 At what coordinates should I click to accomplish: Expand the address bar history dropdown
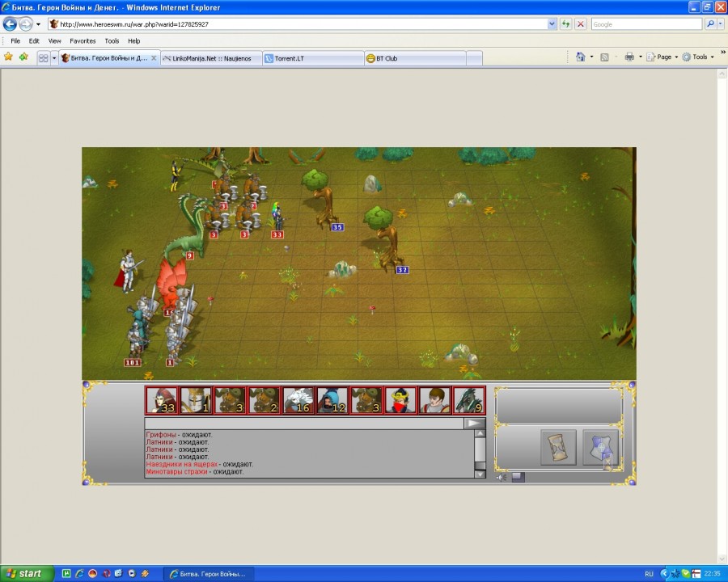[x=552, y=24]
